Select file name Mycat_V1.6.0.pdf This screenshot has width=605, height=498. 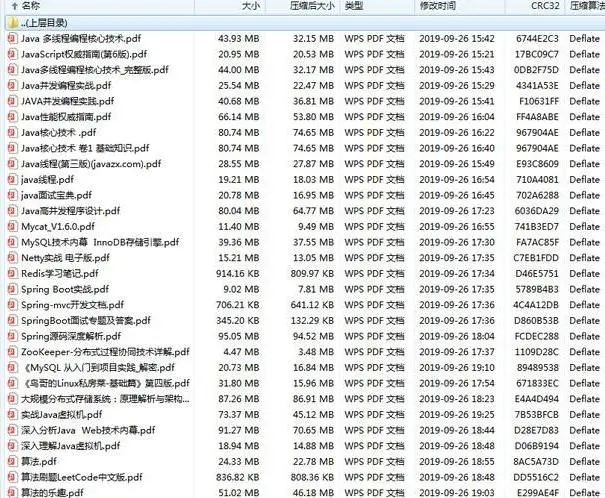(x=58, y=226)
